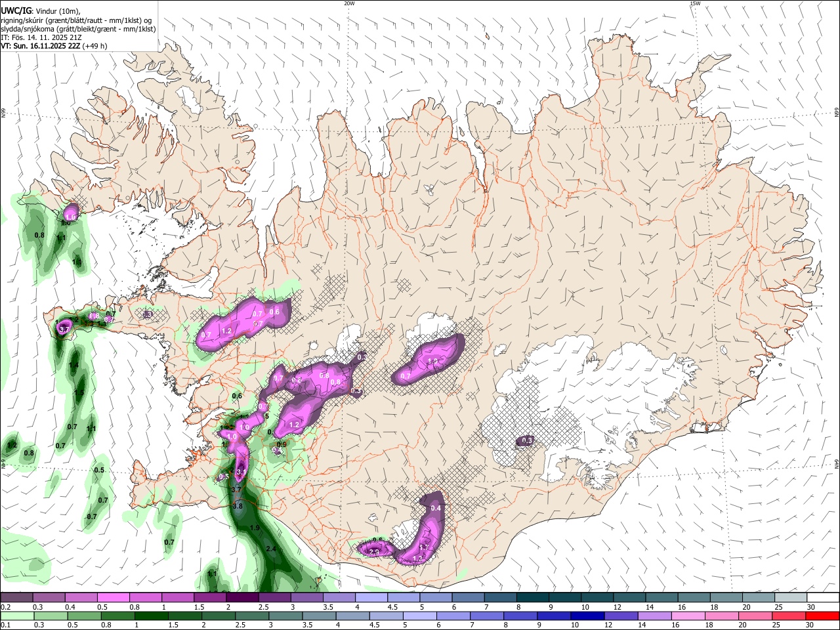Click the upper legend label '3.5'
The height and width of the screenshot is (630, 840).
327,607
